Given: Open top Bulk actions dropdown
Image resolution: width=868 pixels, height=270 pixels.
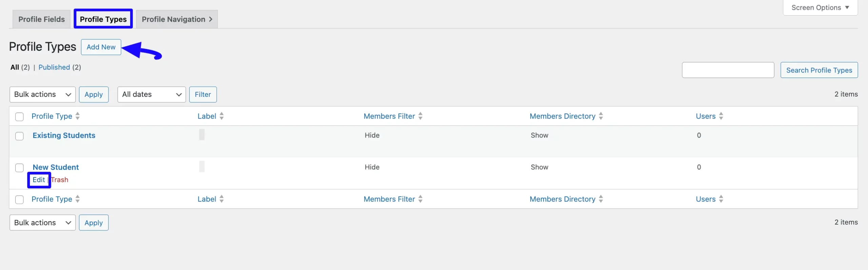Looking at the screenshot, I should (42, 95).
